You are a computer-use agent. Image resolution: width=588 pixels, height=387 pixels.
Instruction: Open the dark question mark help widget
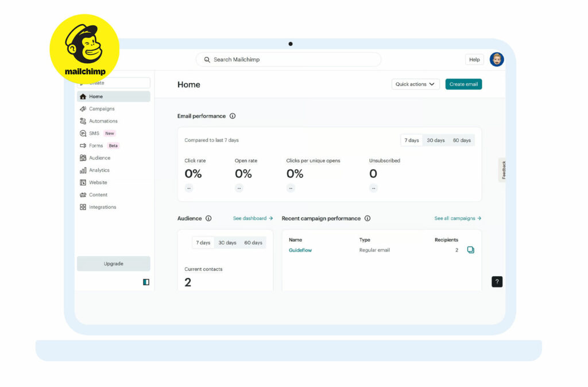[x=497, y=281]
